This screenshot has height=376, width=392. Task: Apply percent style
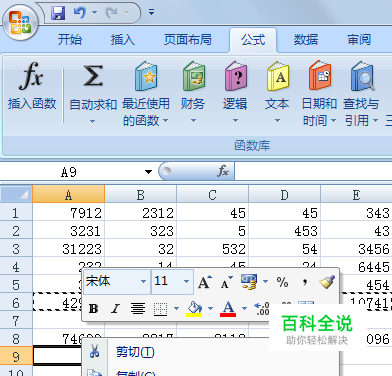(x=282, y=282)
